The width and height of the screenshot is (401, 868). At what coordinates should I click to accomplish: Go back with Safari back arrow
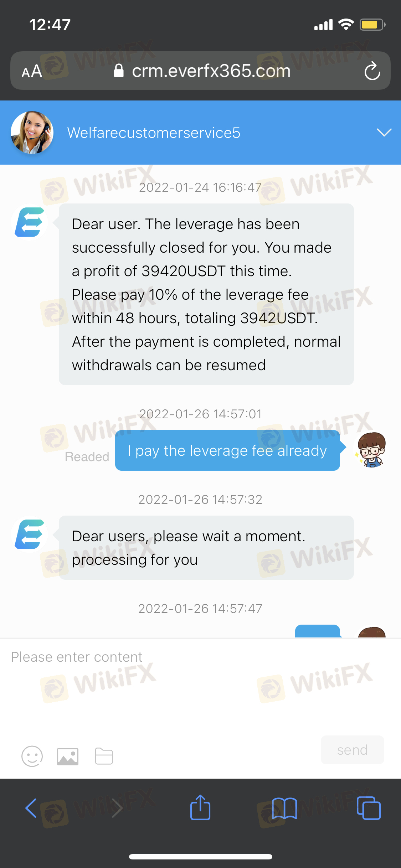(31, 808)
